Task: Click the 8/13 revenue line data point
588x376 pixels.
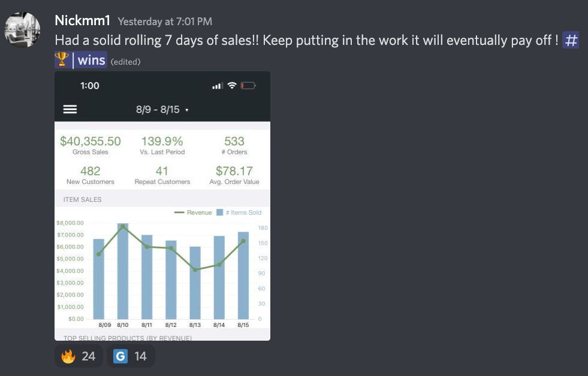Action: 195,269
